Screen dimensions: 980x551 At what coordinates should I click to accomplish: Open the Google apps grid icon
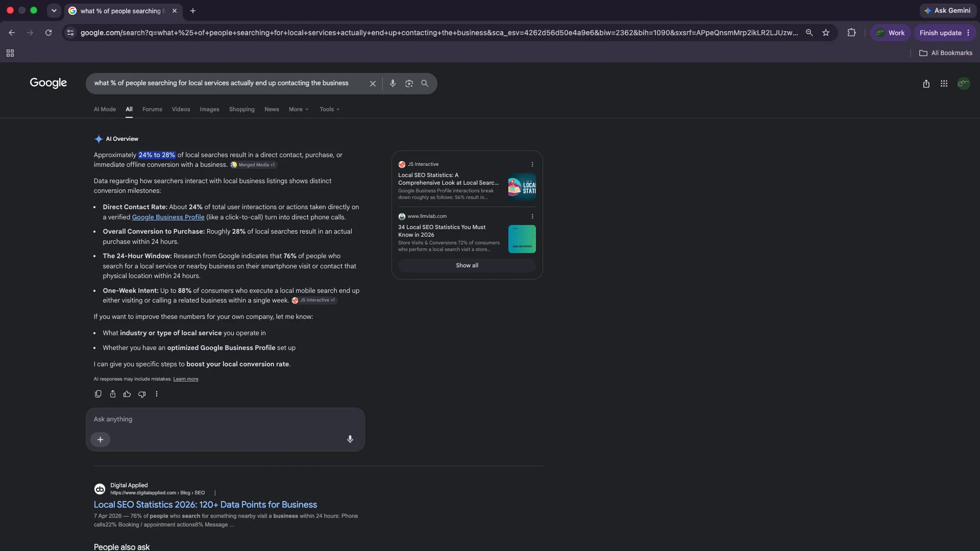coord(944,84)
